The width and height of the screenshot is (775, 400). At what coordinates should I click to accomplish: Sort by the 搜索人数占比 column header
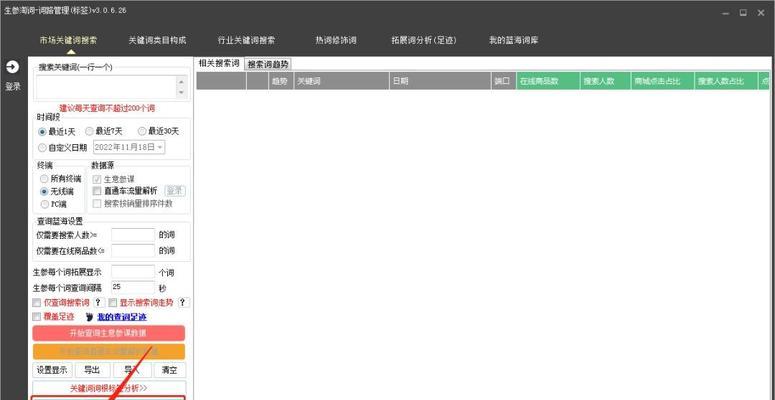[726, 81]
